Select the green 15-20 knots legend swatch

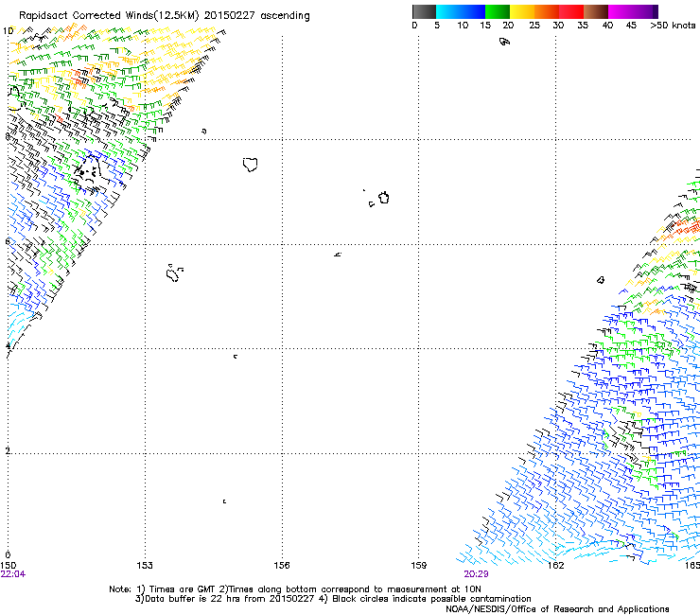pos(498,11)
